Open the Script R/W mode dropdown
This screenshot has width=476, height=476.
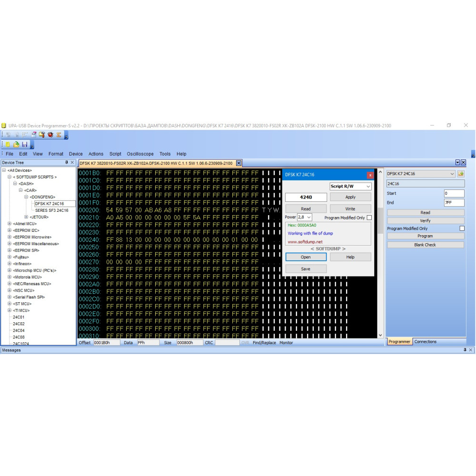(x=350, y=186)
